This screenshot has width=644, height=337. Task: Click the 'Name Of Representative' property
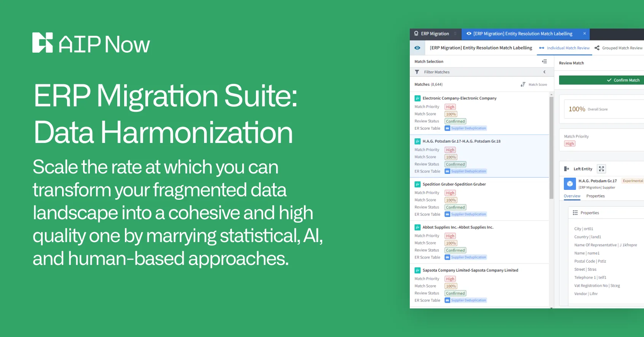pos(606,245)
